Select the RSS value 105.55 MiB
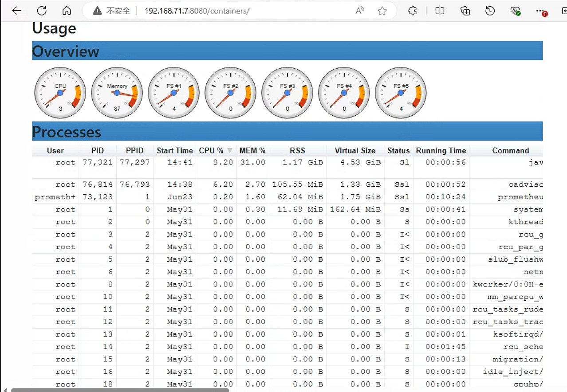This screenshot has height=392, width=567. [298, 184]
